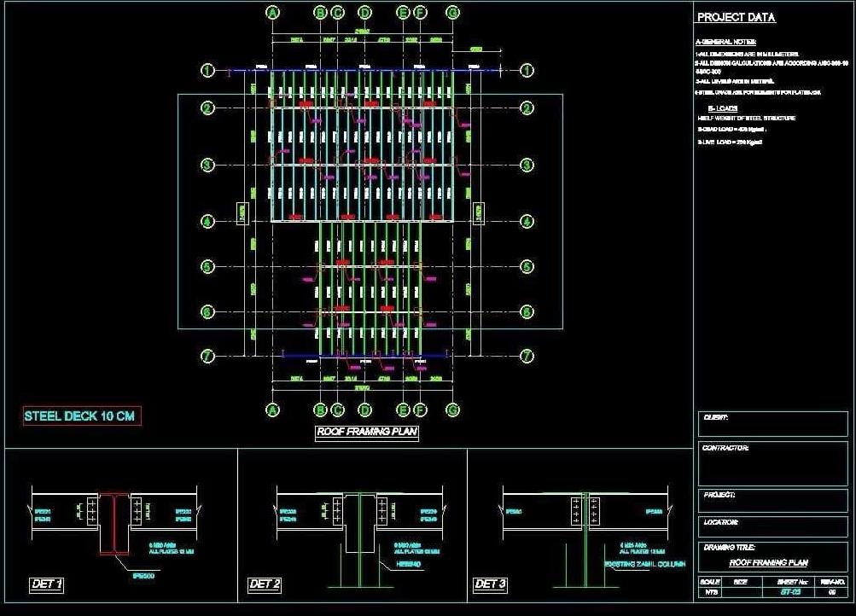Pick grid bubble 'D' above the plan

pyautogui.click(x=364, y=13)
